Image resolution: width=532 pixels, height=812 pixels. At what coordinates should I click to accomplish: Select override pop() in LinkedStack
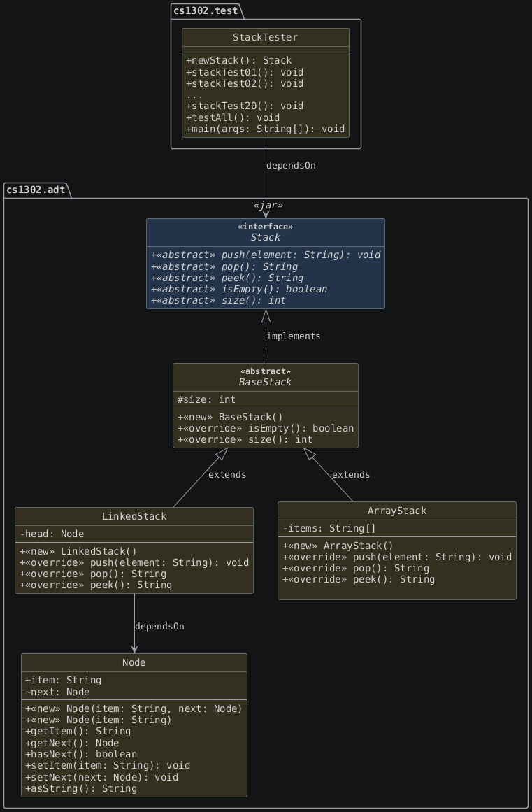click(93, 574)
